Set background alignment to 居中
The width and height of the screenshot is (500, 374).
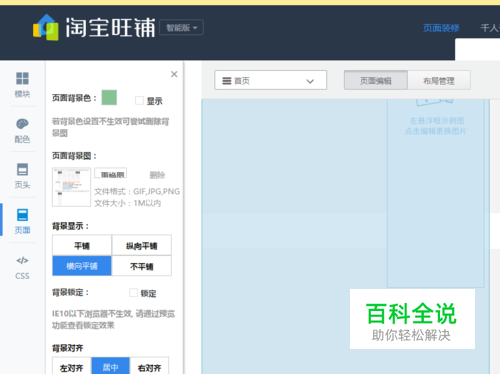pos(110,366)
